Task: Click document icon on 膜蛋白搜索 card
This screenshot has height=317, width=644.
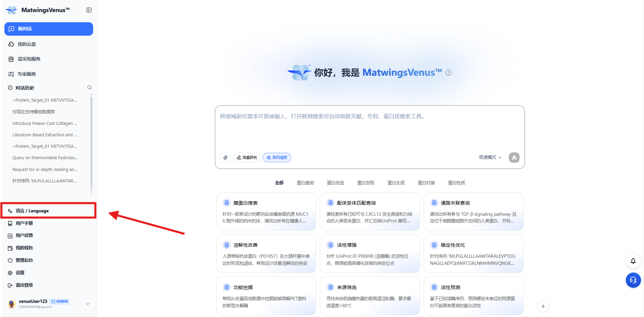Action: pos(227,203)
